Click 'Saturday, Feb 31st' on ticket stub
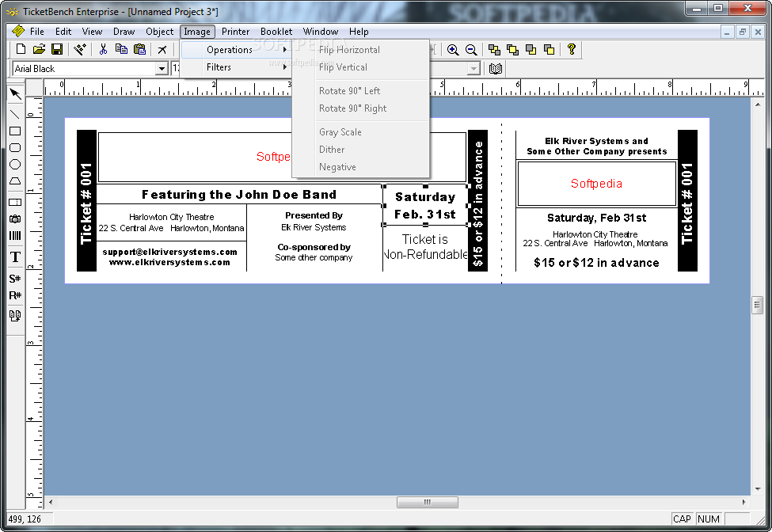This screenshot has height=532, width=772. (x=597, y=218)
